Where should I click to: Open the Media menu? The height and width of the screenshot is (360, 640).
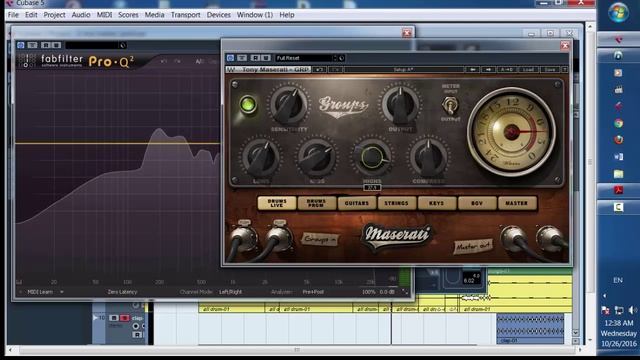pyautogui.click(x=154, y=15)
